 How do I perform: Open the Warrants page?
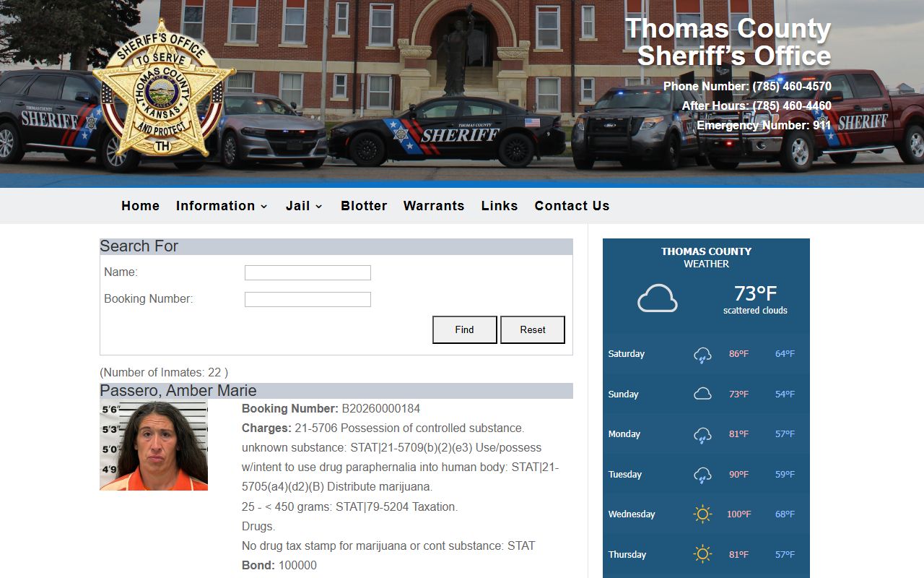click(x=434, y=206)
